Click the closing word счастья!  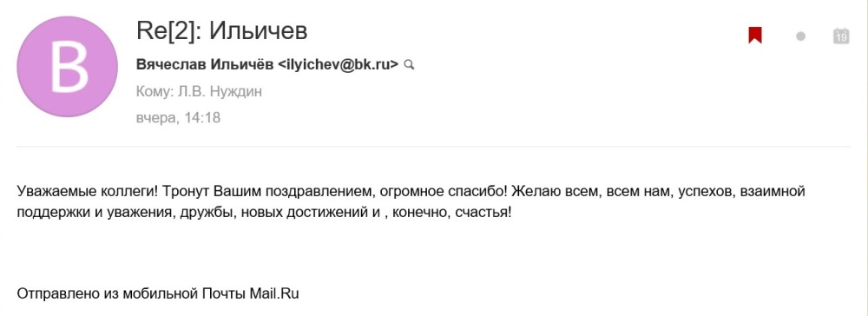click(x=483, y=212)
